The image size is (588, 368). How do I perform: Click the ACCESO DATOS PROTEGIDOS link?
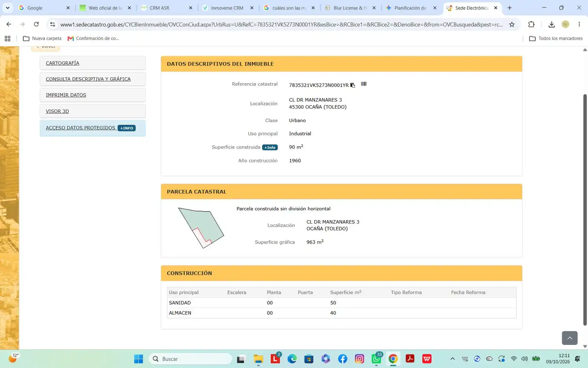tap(80, 128)
